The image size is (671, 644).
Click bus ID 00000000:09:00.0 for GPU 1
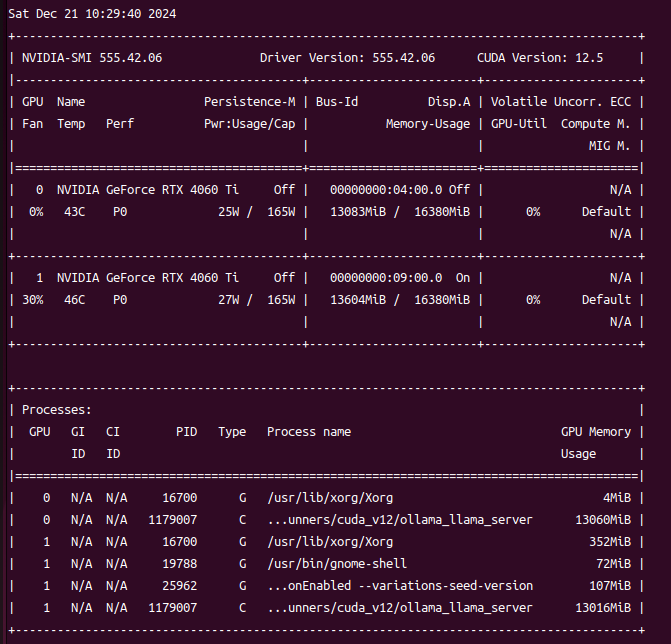[x=372, y=278]
